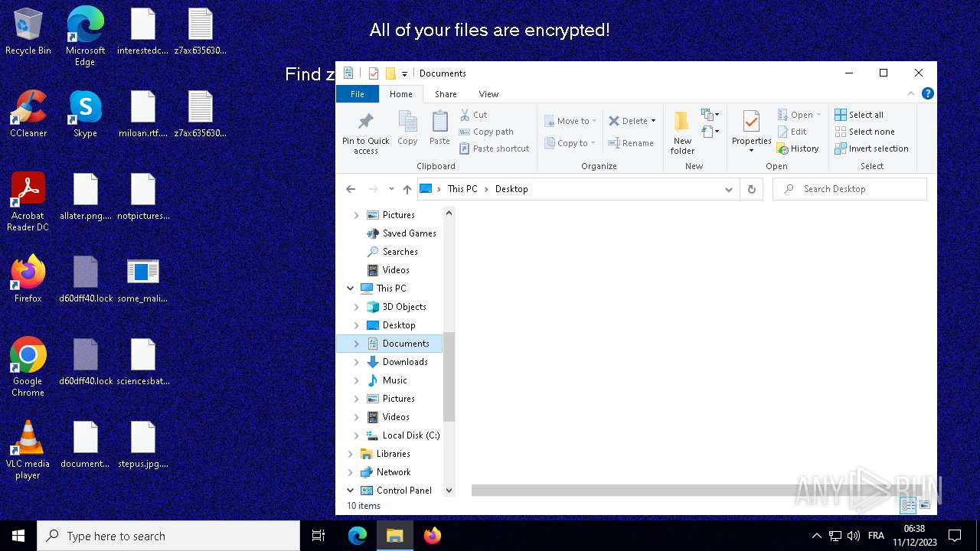980x551 pixels.
Task: Click Select none in ribbon
Action: [x=864, y=132]
